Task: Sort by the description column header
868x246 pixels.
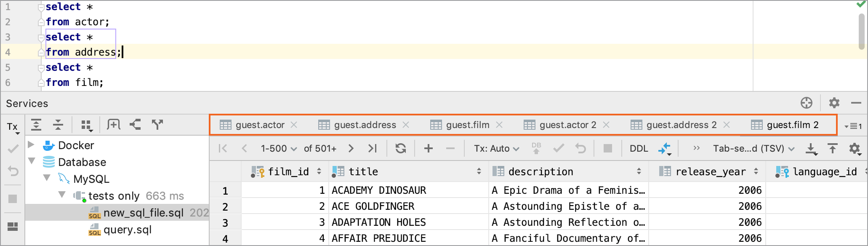Action: tap(568, 171)
